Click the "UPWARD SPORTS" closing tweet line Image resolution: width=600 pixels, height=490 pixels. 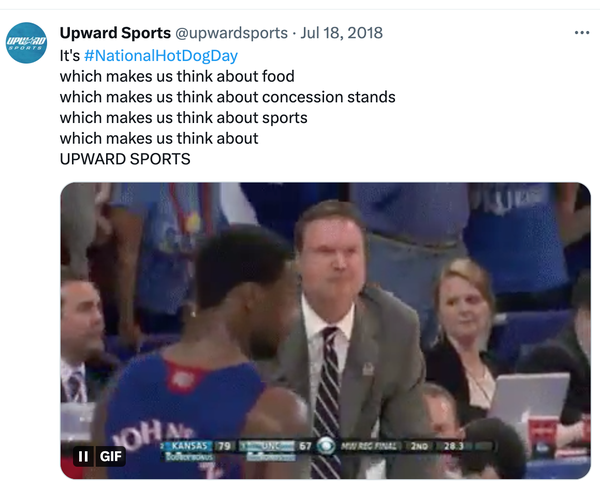124,159
